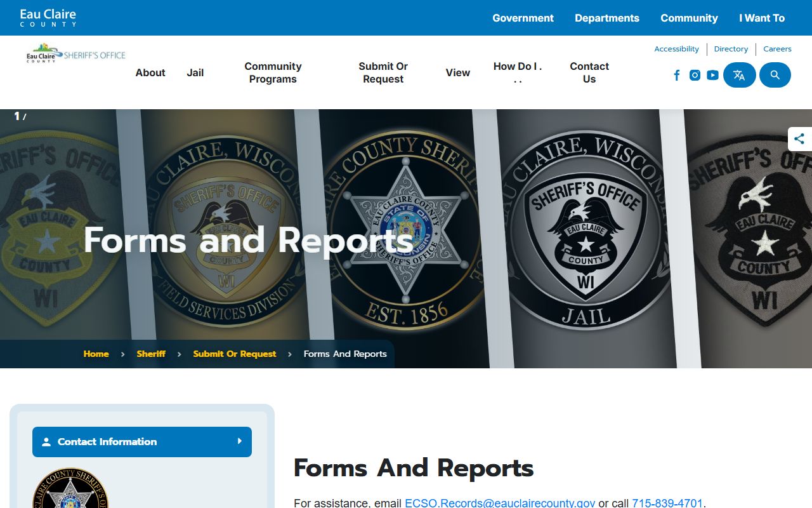The width and height of the screenshot is (812, 508).
Task: Open the Jail navigation item
Action: pos(195,72)
